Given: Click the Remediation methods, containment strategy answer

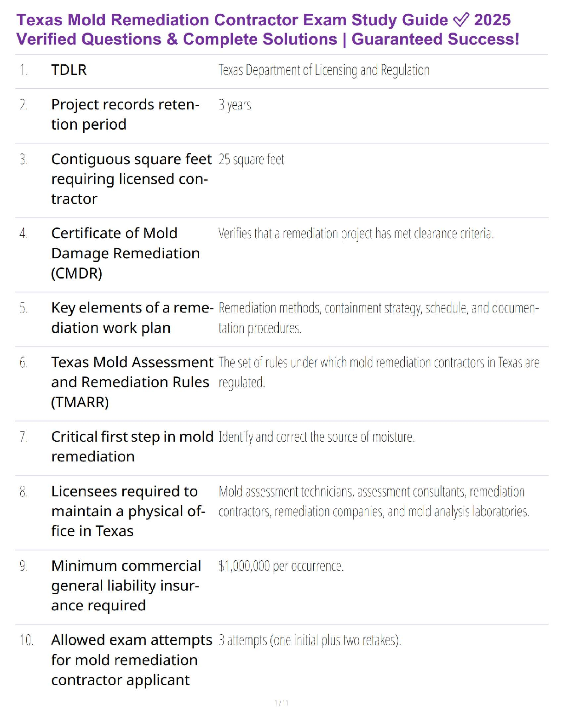Looking at the screenshot, I should pyautogui.click(x=379, y=318).
